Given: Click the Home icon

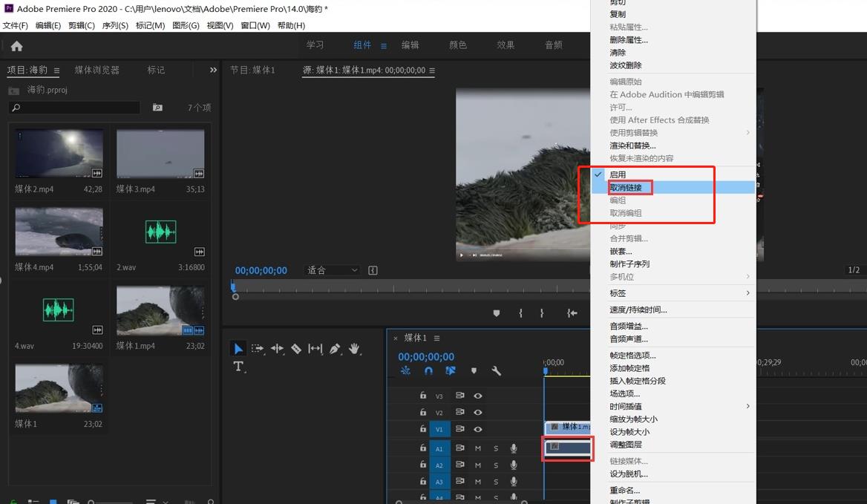Looking at the screenshot, I should tap(16, 46).
